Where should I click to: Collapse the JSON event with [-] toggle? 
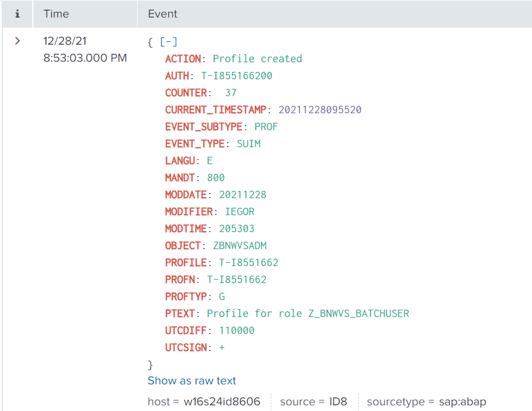[x=169, y=42]
